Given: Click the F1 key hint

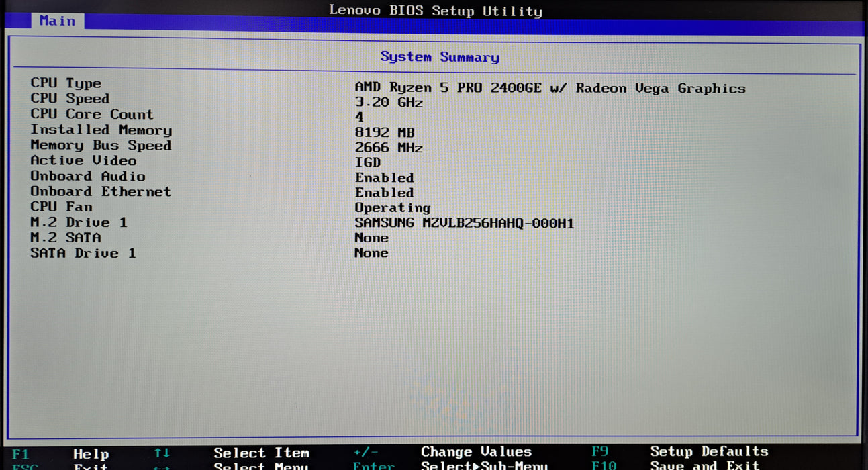Looking at the screenshot, I should pyautogui.click(x=21, y=454).
